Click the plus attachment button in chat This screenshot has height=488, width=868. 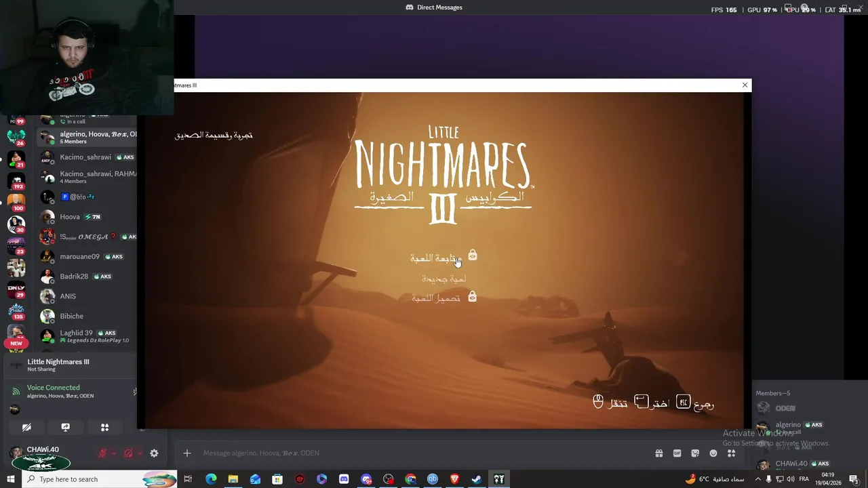point(187,453)
